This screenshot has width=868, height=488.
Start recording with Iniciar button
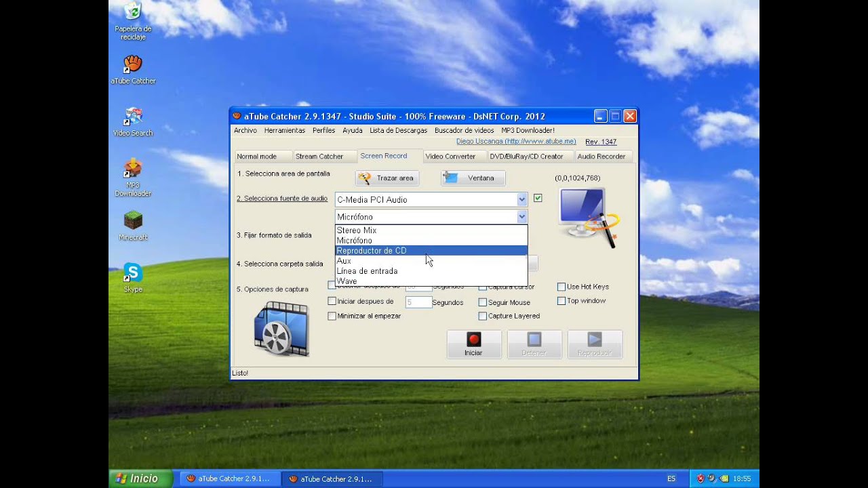point(474,344)
